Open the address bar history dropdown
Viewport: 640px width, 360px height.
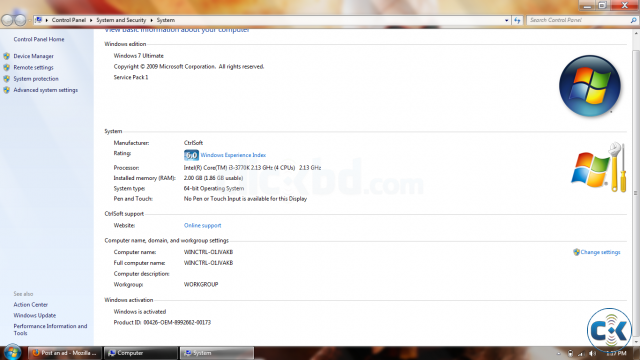507,20
